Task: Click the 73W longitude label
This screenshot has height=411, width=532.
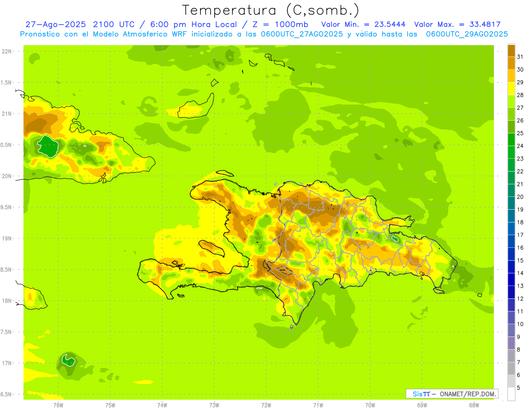Action: point(214,405)
